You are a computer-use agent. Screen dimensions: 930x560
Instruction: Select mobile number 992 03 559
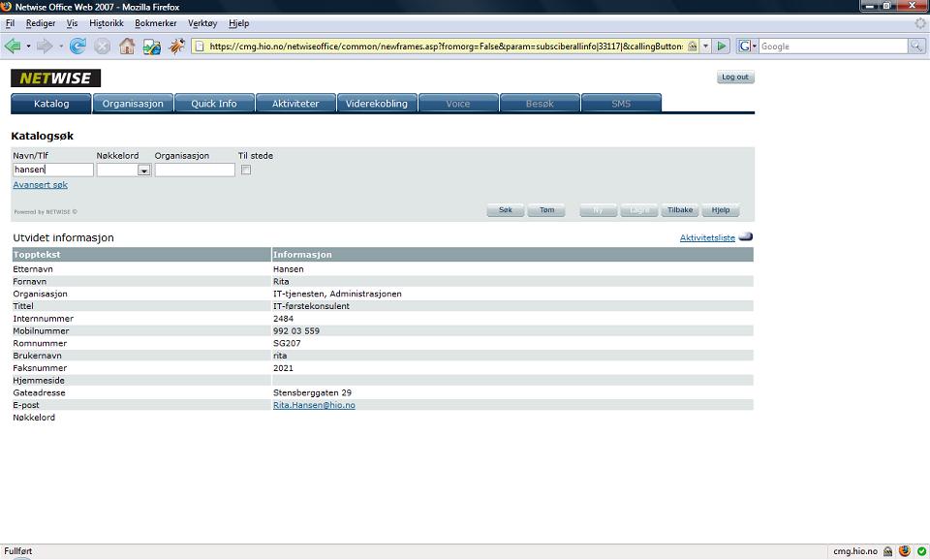pos(296,331)
